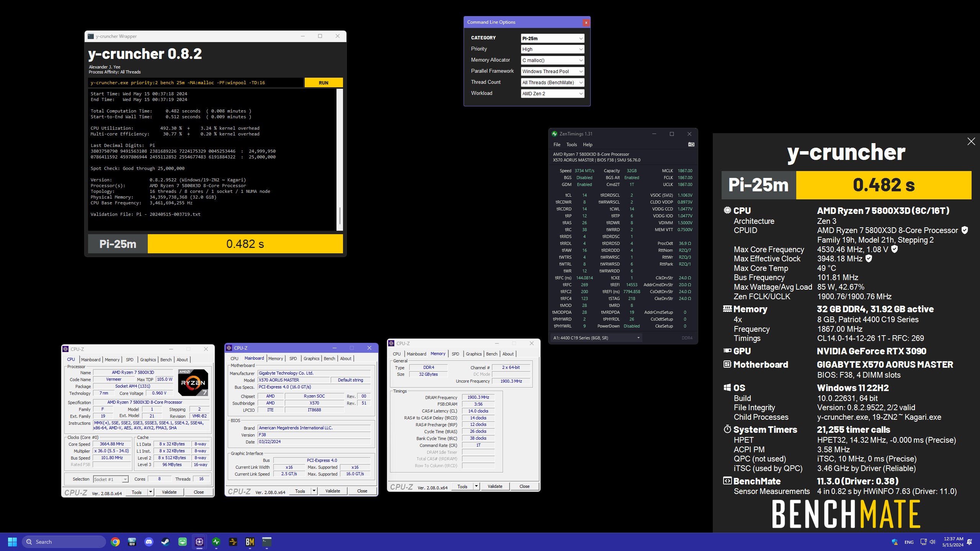Open ZenTimings Help menu
The height and width of the screenshot is (551, 980).
click(x=587, y=145)
